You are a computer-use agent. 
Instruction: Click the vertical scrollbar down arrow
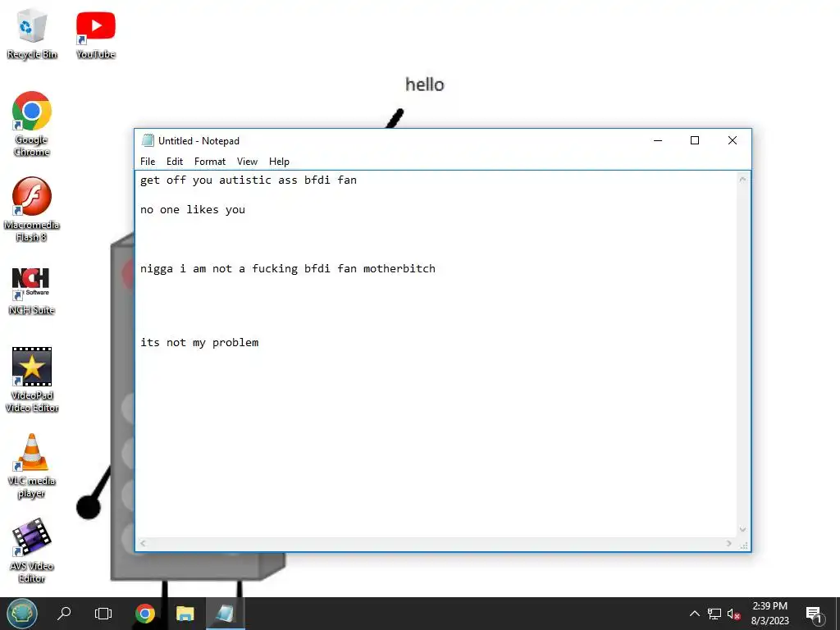(x=742, y=529)
